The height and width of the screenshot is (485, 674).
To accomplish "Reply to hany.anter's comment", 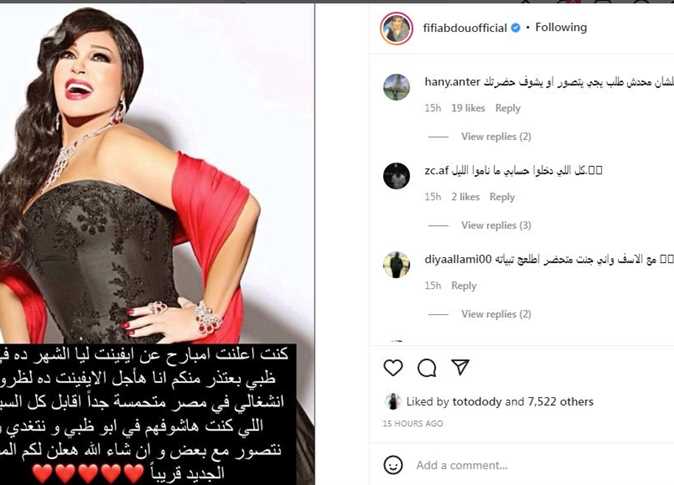I will pos(508,108).
